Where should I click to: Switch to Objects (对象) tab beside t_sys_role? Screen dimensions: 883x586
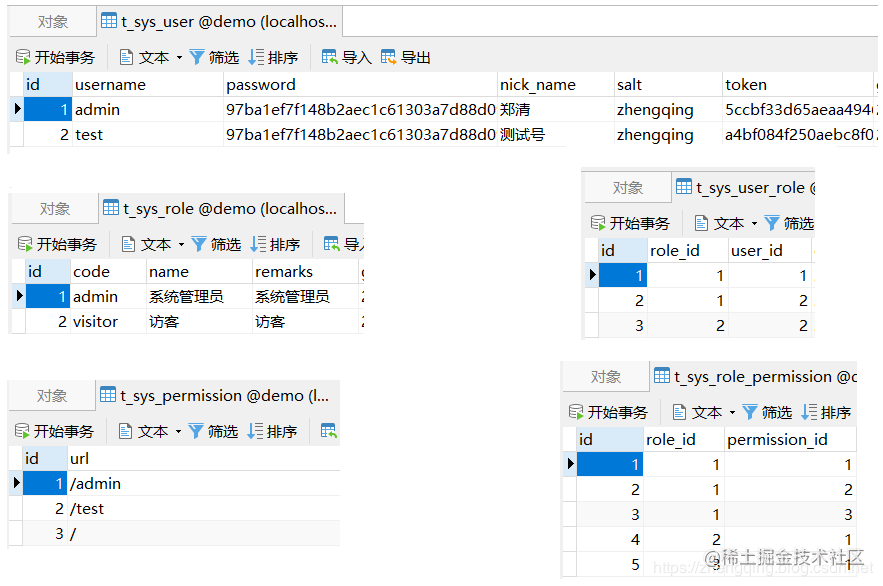[55, 209]
